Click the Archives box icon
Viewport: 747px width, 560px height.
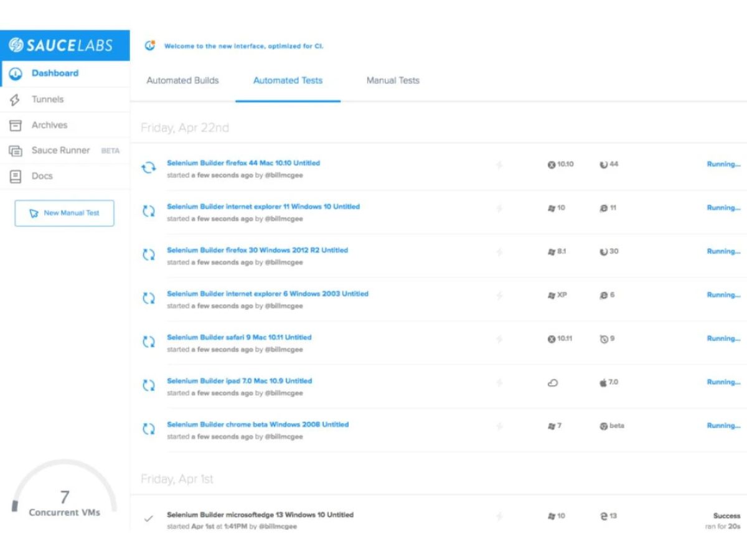tap(16, 125)
